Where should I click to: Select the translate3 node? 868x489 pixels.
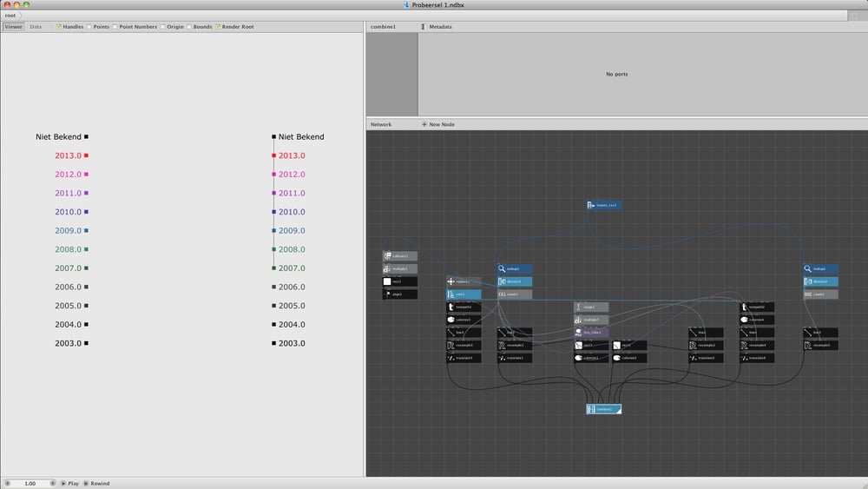tap(464, 358)
